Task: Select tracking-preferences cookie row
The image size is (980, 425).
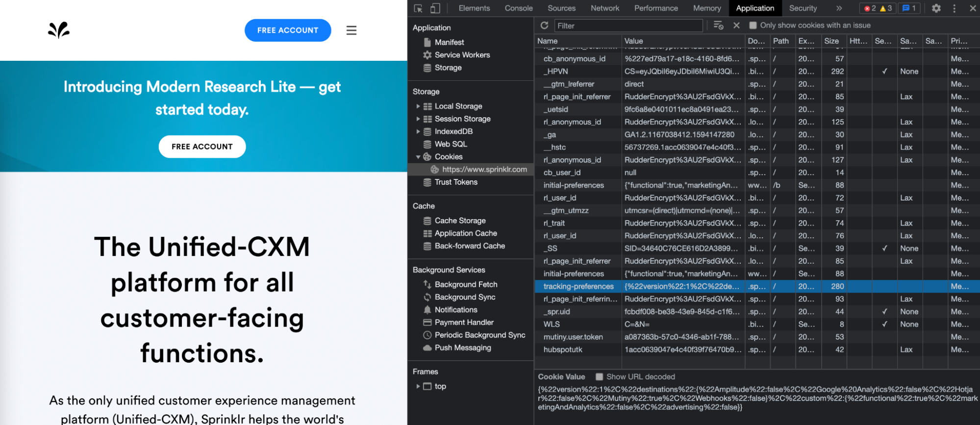Action: pos(757,286)
